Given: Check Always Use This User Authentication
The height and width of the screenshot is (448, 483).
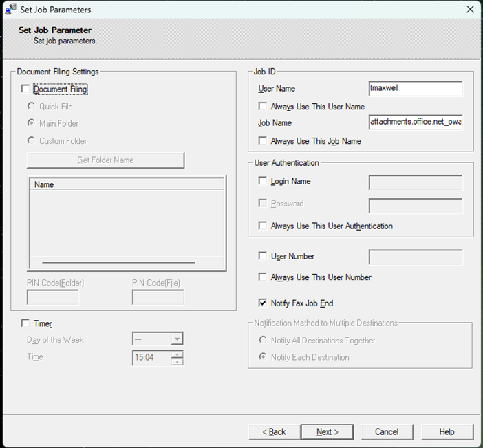Looking at the screenshot, I should [263, 226].
